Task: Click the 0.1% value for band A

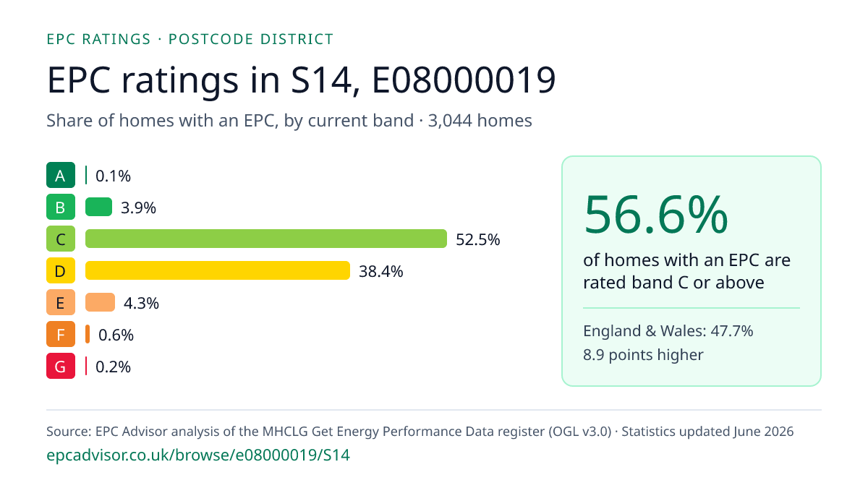Action: click(x=114, y=176)
